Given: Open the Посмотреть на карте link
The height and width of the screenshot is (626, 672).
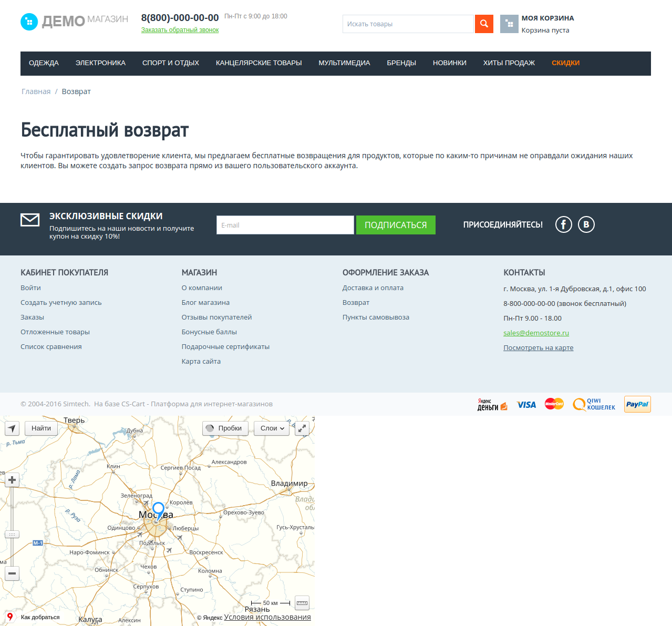Looking at the screenshot, I should pyautogui.click(x=538, y=348).
